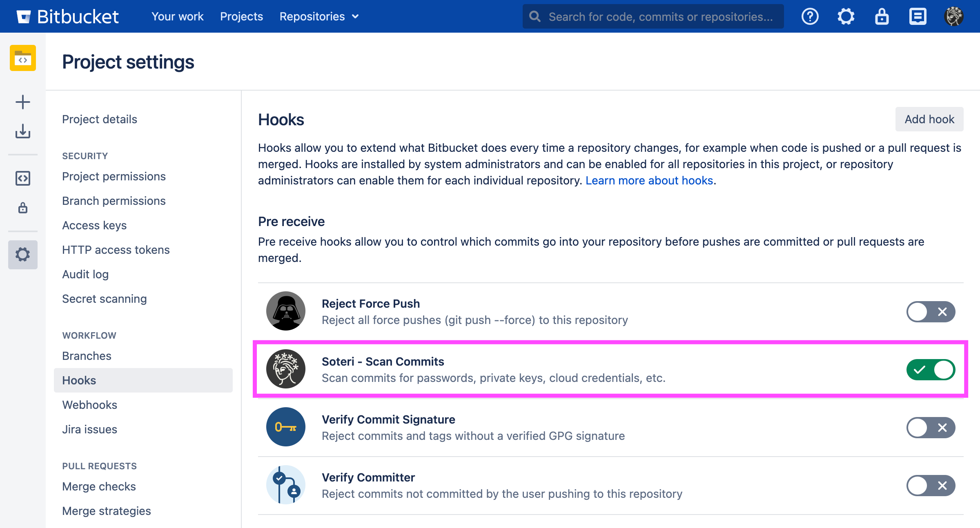The height and width of the screenshot is (528, 980).
Task: Click the Help question mark icon
Action: [810, 17]
